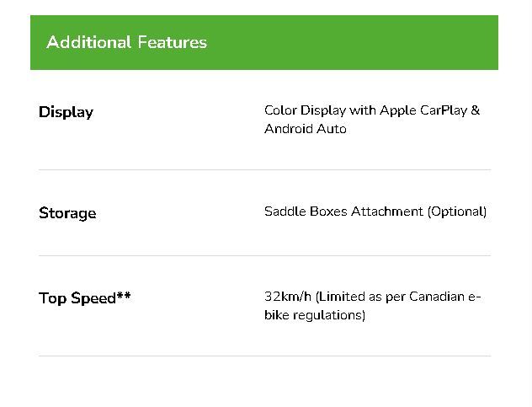Click the word "Canadian" in Top Speed description
The height and width of the screenshot is (407, 532).
[x=437, y=297]
